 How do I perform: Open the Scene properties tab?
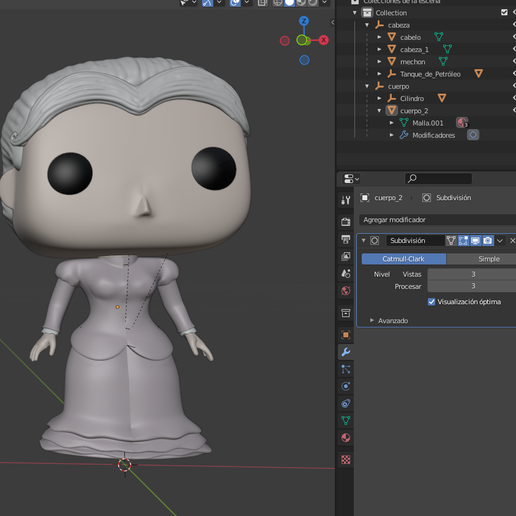click(346, 273)
